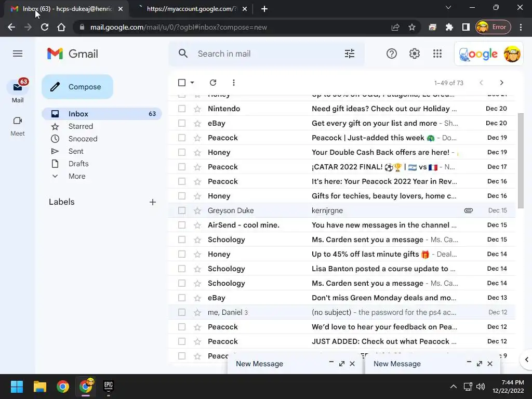Open the select dropdown arrow
Screen dimensions: 532x399
[192, 83]
